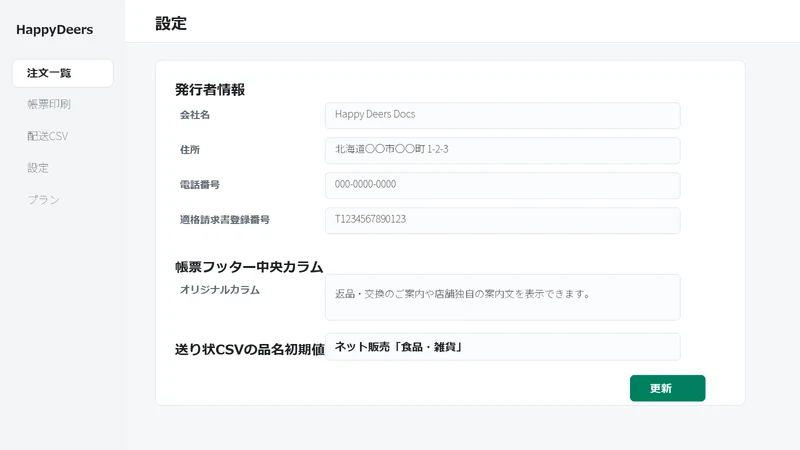The height and width of the screenshot is (450, 800).
Task: Click the 適格請求書登録番号 label
Action: pos(224,220)
